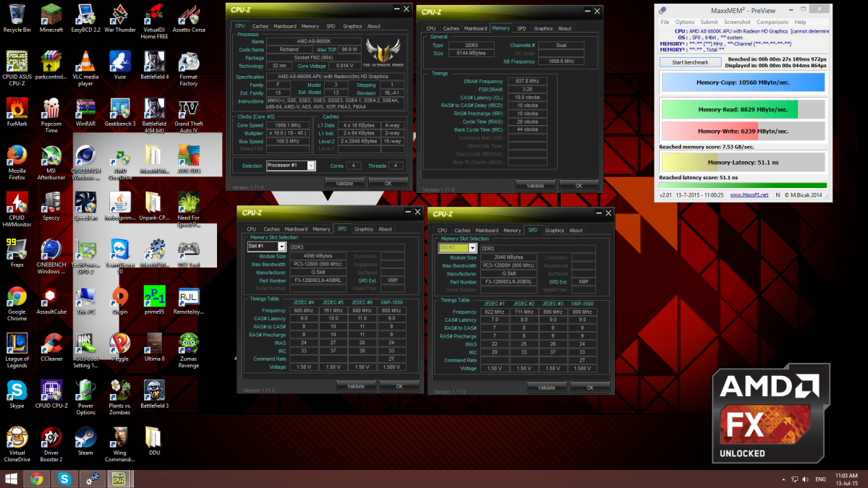This screenshot has height=488, width=868.
Task: Open the CCleaner desktop shortcut
Action: [51, 347]
